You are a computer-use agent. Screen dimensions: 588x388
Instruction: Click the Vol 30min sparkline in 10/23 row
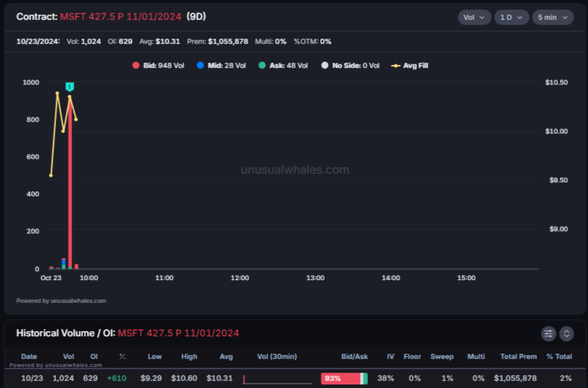tap(278, 379)
